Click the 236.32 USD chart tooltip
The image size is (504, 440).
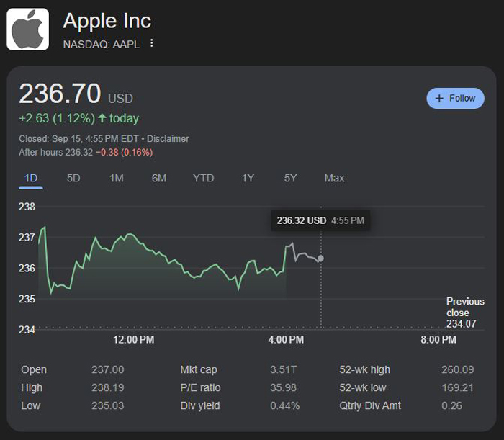pos(320,220)
